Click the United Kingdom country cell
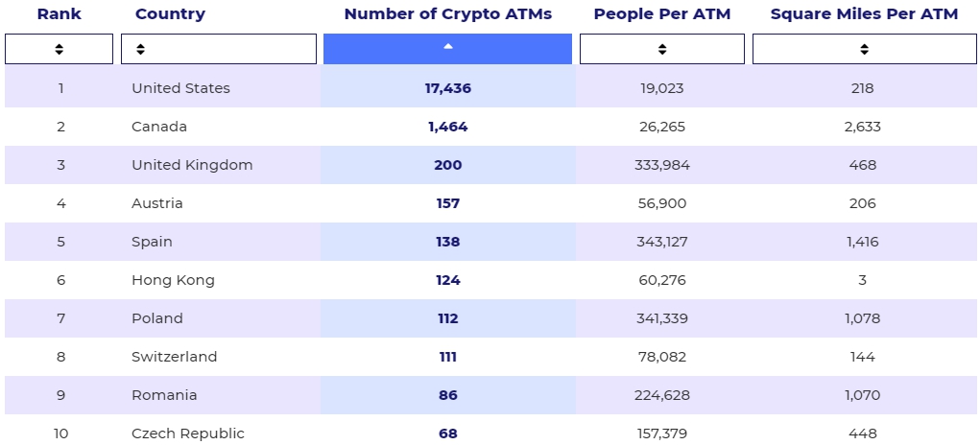Viewport: 980px width, 445px height. point(192,165)
